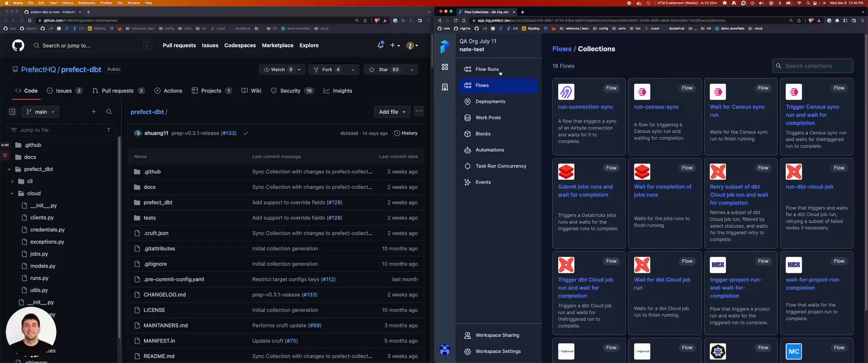Open the repository Projects tab
The image size is (868, 363).
[211, 91]
